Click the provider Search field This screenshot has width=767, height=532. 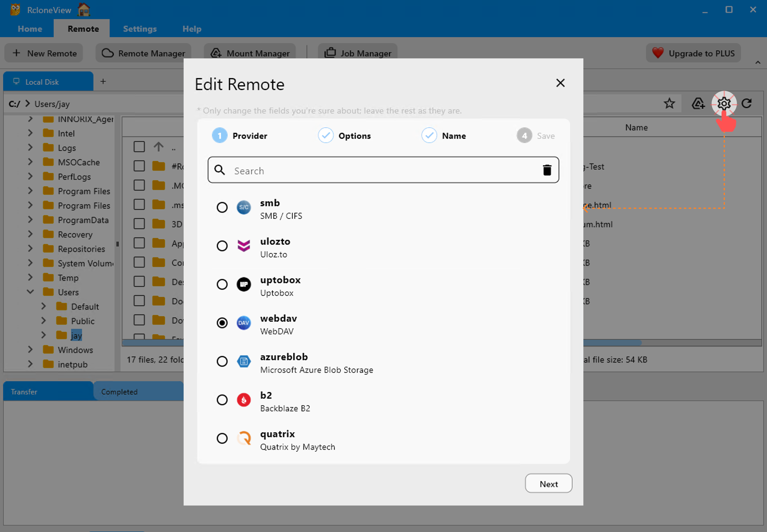[x=367, y=170]
